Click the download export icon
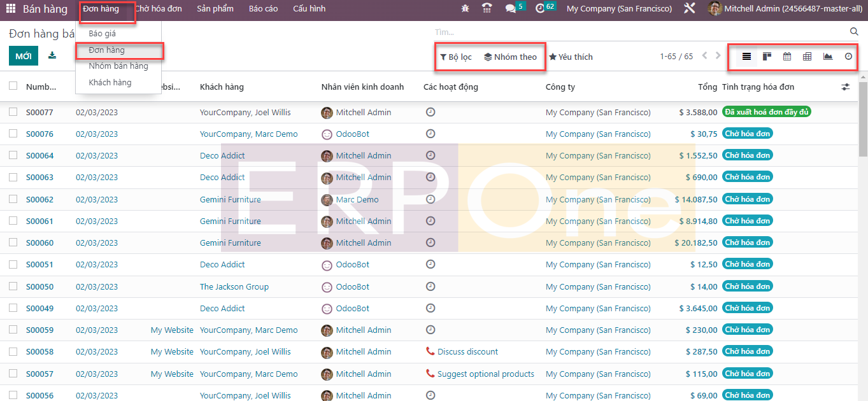 [x=52, y=56]
